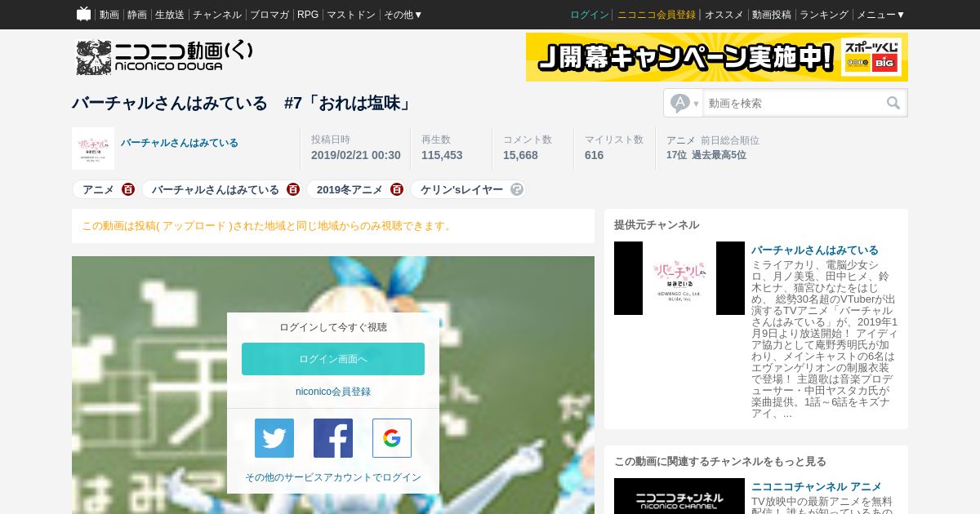Image resolution: width=980 pixels, height=514 pixels.
Task: Click the mylist count 616
Action: [594, 155]
